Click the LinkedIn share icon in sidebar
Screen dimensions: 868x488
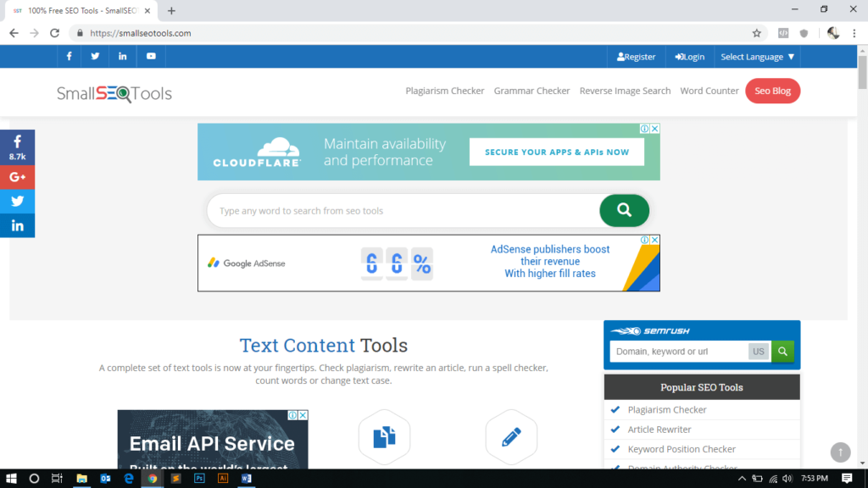[17, 225]
